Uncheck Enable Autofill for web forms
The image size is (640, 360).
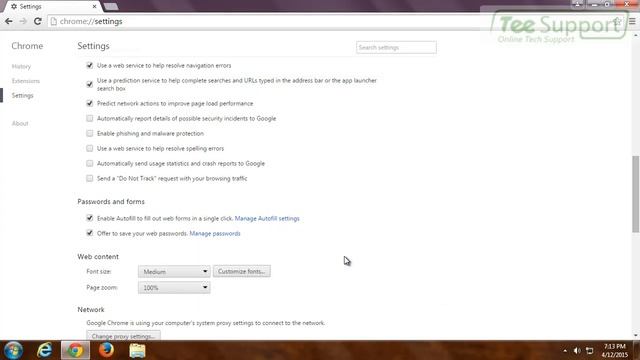[x=89, y=218]
